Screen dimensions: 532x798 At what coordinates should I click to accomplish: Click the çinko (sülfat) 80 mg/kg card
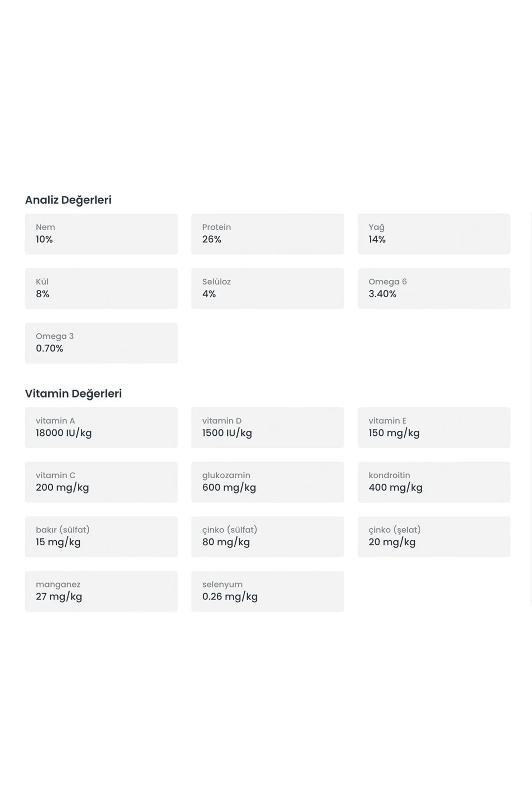click(x=268, y=537)
